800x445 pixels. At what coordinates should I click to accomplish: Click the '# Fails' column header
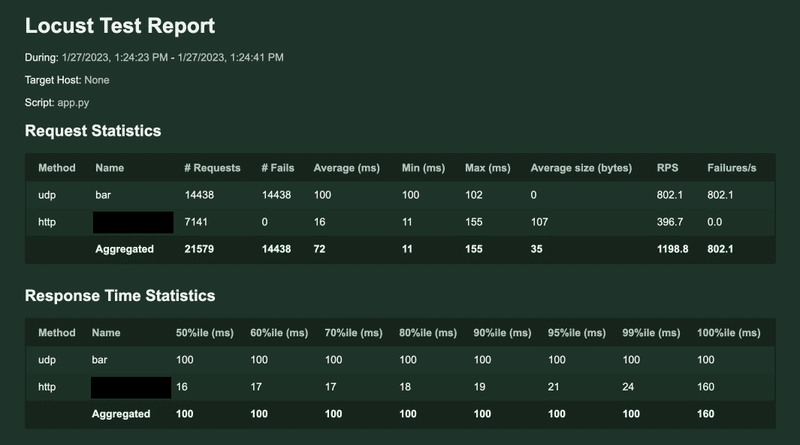[x=278, y=168]
